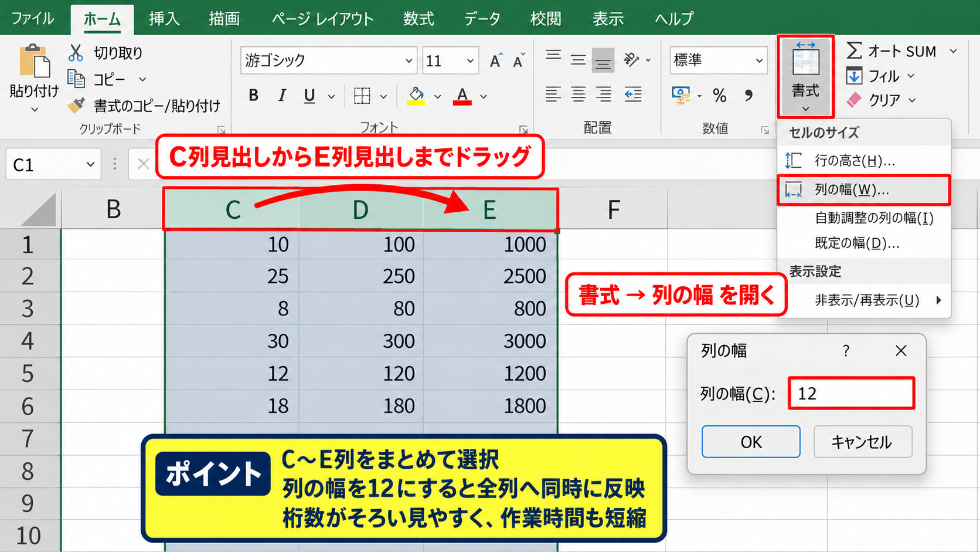
Task: Click the Borders grid icon
Action: [362, 95]
